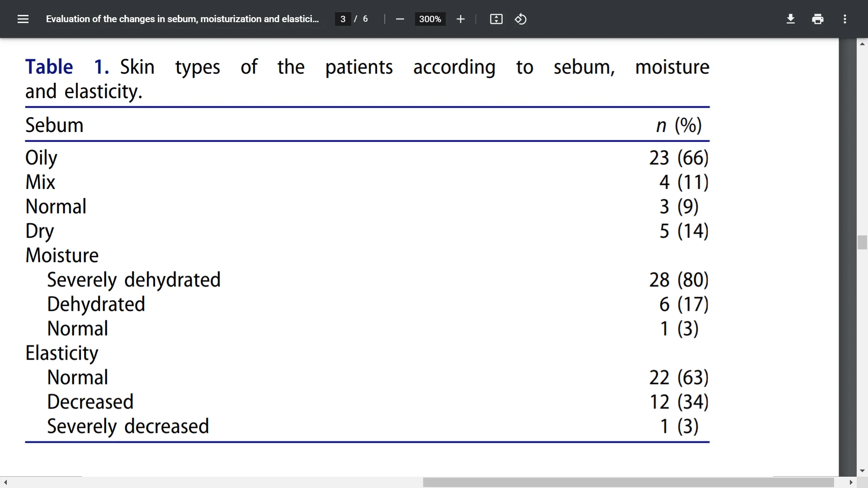This screenshot has width=868, height=488.
Task: Click the page number input field
Action: (x=343, y=19)
